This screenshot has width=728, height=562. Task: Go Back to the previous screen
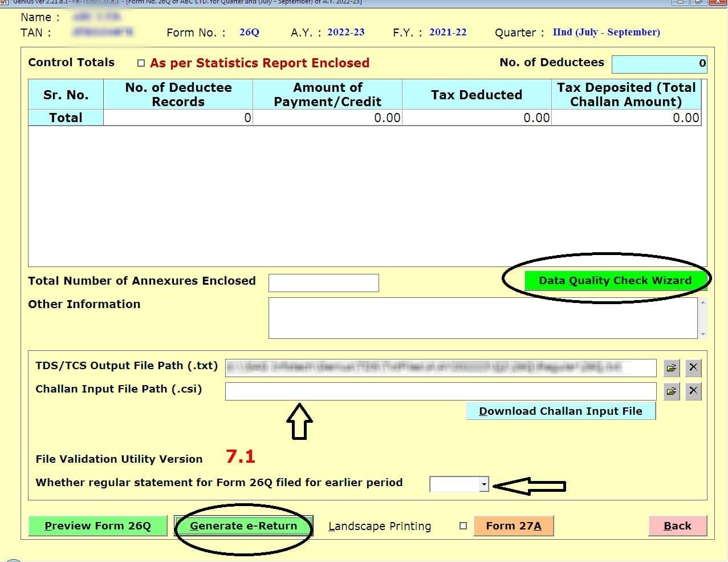pos(677,526)
